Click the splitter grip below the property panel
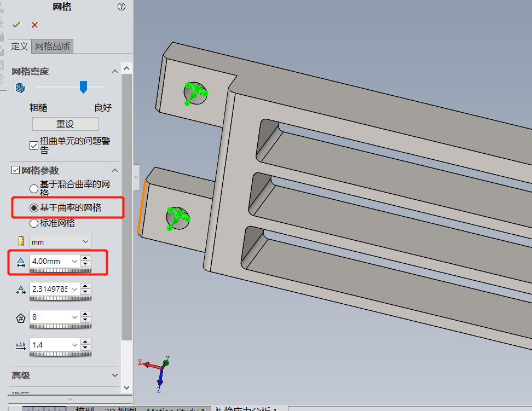 pos(70,400)
